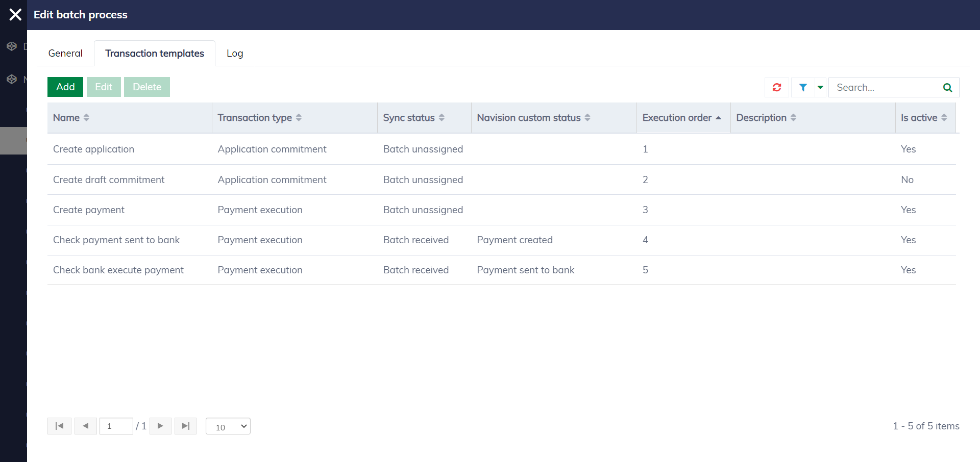Close the Edit batch process dialog
The height and width of the screenshot is (462, 980).
pyautogui.click(x=15, y=15)
